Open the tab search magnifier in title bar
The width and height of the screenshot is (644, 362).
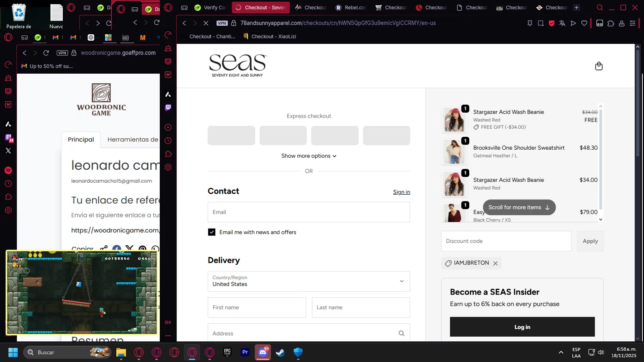[600, 7]
